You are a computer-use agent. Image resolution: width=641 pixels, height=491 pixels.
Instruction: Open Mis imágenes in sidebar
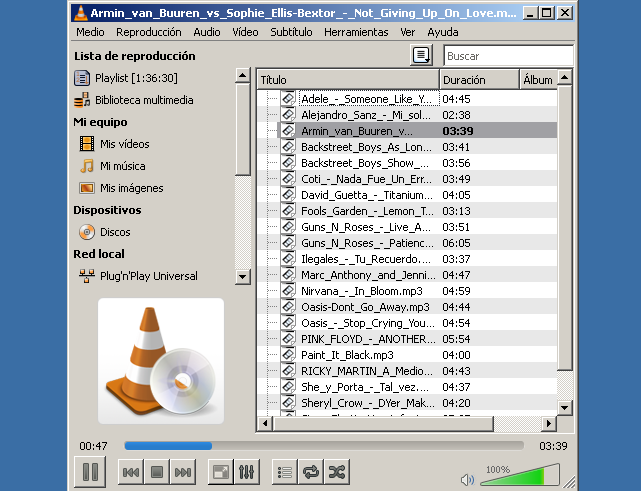121,188
